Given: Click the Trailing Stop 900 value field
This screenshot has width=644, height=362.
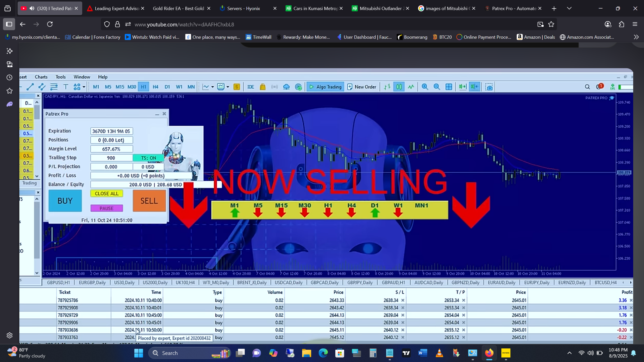Looking at the screenshot, I should [x=111, y=158].
